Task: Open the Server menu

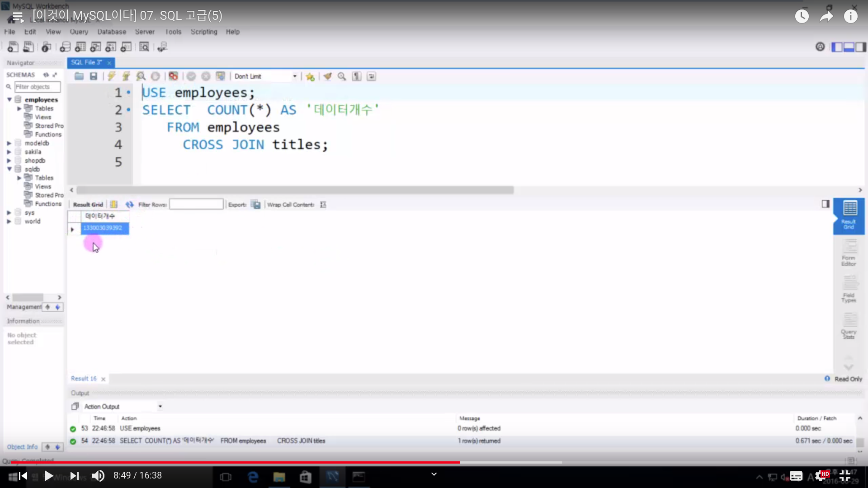Action: point(145,32)
